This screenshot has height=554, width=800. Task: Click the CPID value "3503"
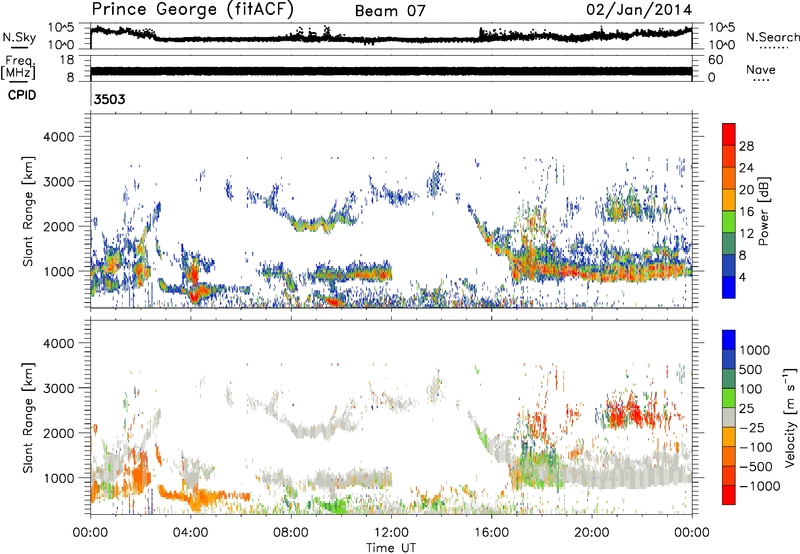(x=110, y=99)
